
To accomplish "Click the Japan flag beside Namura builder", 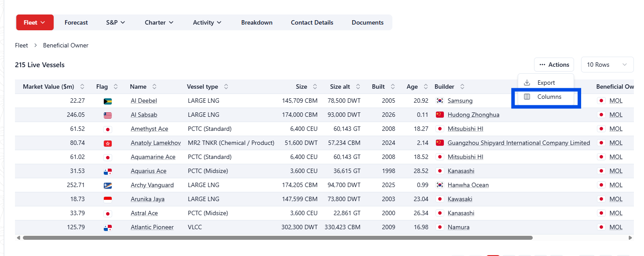I will [439, 227].
